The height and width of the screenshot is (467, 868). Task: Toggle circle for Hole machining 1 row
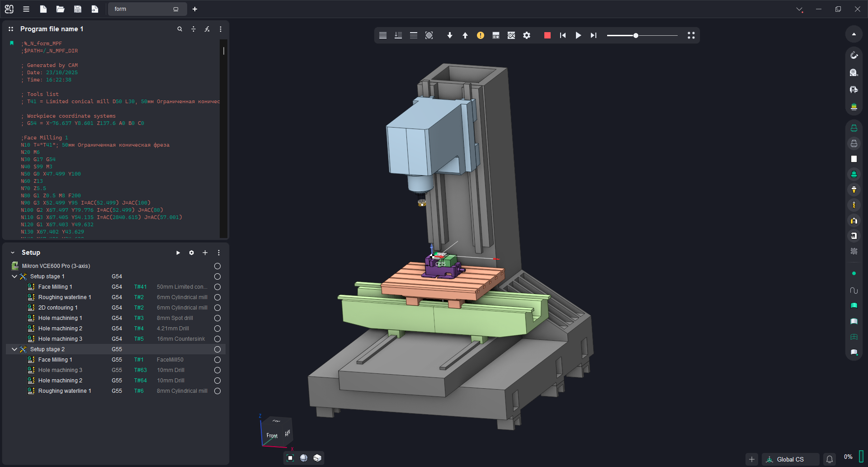[x=217, y=318]
